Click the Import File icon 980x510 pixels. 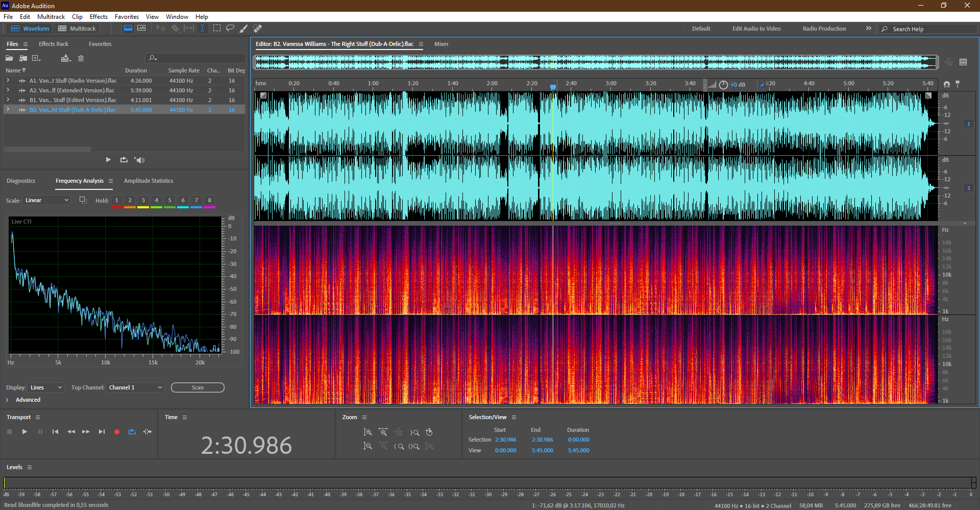point(23,58)
